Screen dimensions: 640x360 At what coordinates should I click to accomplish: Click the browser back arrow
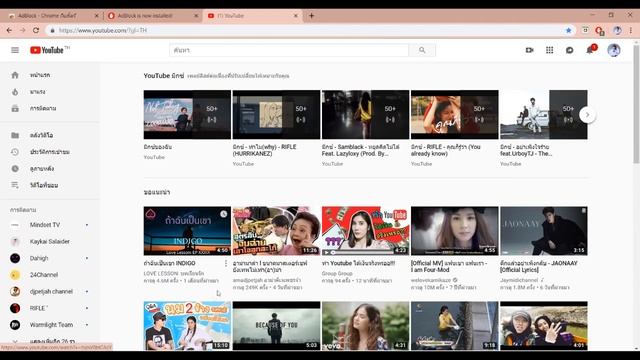coord(9,30)
